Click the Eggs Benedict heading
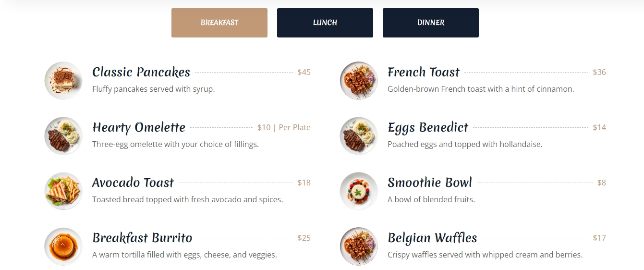The image size is (644, 270). coord(428,127)
